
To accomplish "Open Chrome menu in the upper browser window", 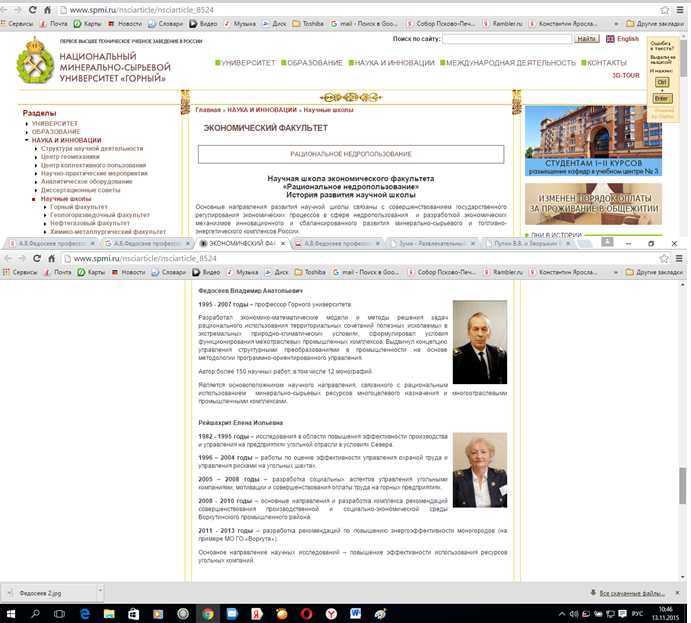I will pyautogui.click(x=680, y=10).
